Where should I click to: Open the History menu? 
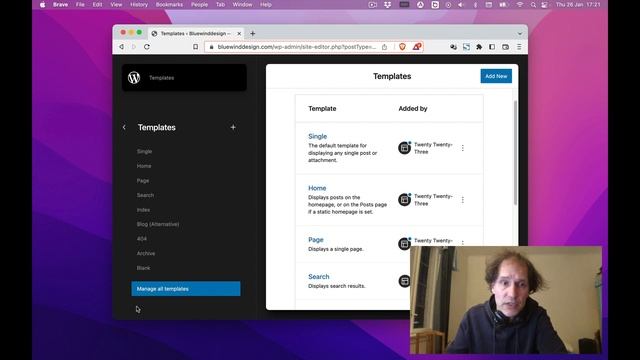pyautogui.click(x=139, y=5)
